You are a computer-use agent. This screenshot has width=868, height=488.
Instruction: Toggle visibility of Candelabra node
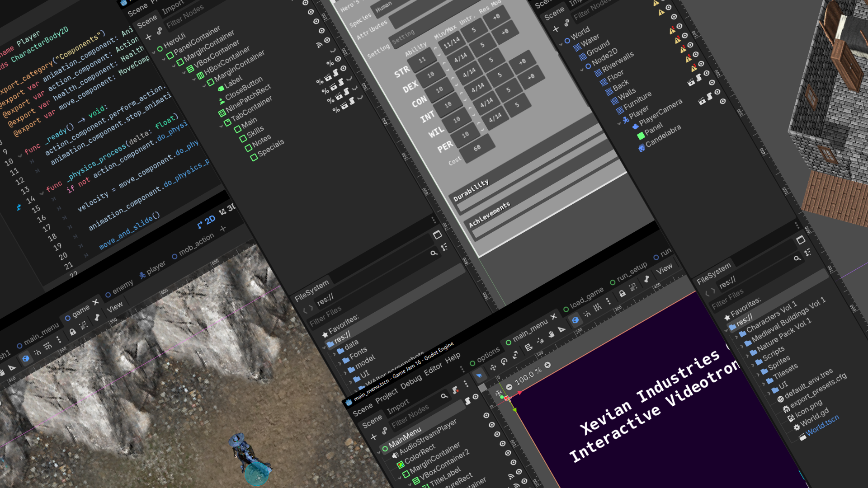pyautogui.click(x=723, y=101)
